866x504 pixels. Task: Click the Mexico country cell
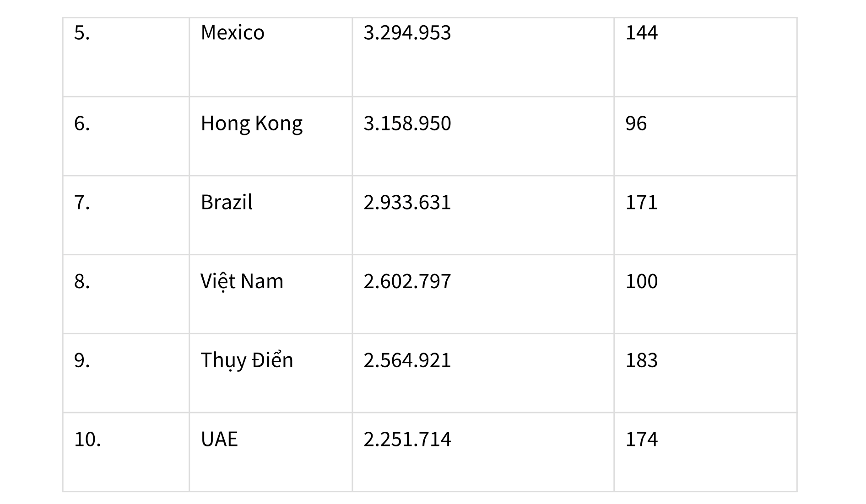point(233,33)
